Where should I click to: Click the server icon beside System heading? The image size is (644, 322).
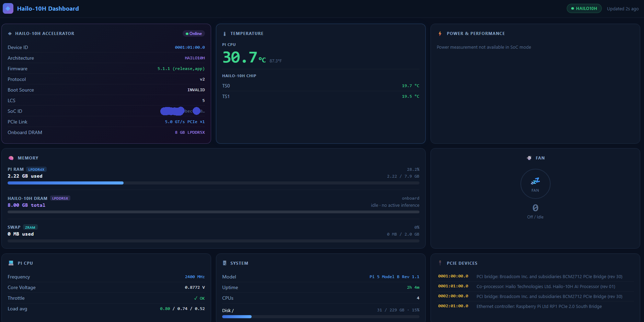tap(225, 263)
